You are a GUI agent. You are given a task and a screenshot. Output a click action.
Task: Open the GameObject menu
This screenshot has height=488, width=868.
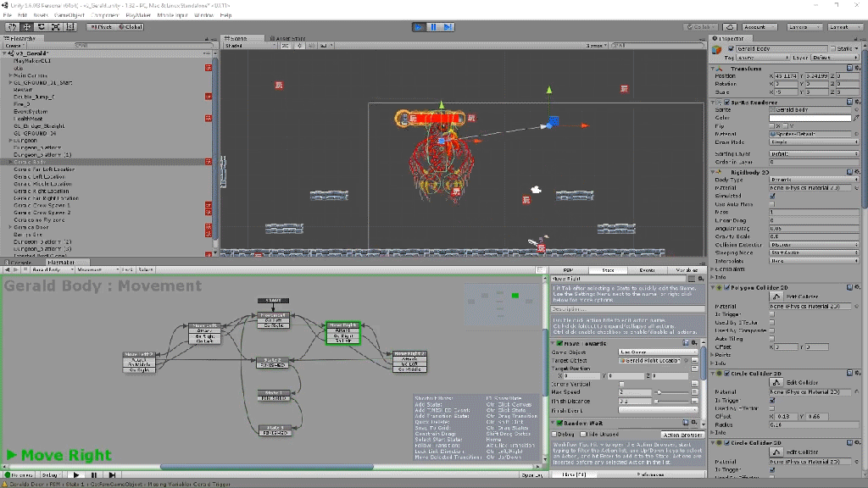pyautogui.click(x=70, y=15)
